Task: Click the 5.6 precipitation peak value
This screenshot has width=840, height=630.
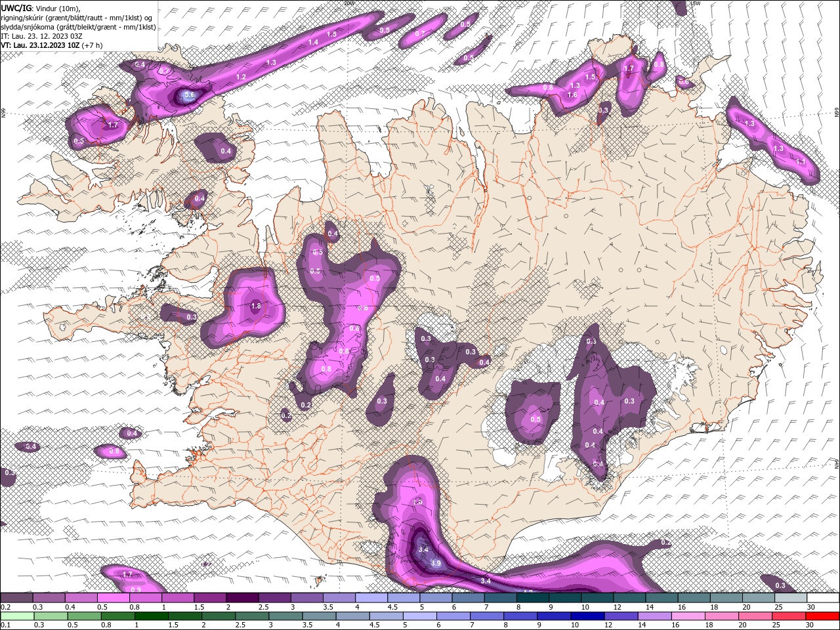Action: coord(189,96)
